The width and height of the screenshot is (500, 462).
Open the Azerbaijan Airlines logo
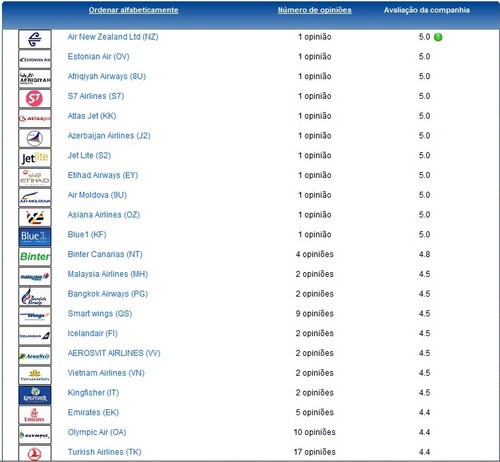(x=35, y=138)
